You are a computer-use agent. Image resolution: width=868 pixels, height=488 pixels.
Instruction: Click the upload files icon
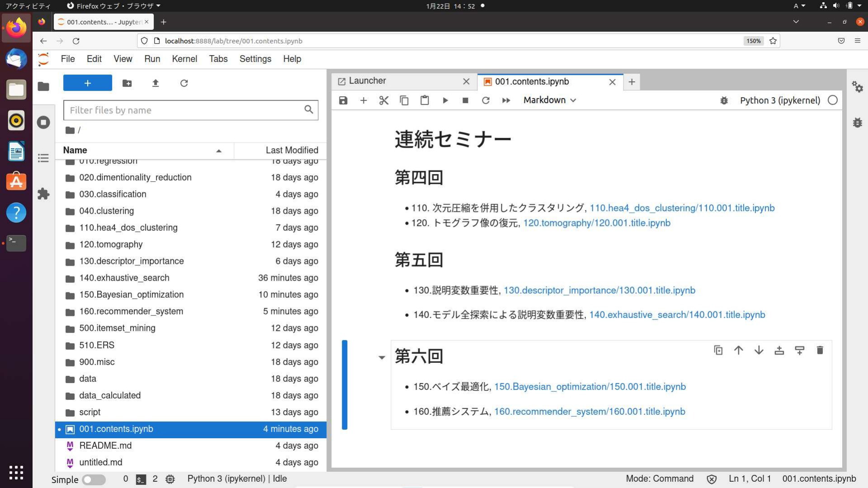click(156, 83)
